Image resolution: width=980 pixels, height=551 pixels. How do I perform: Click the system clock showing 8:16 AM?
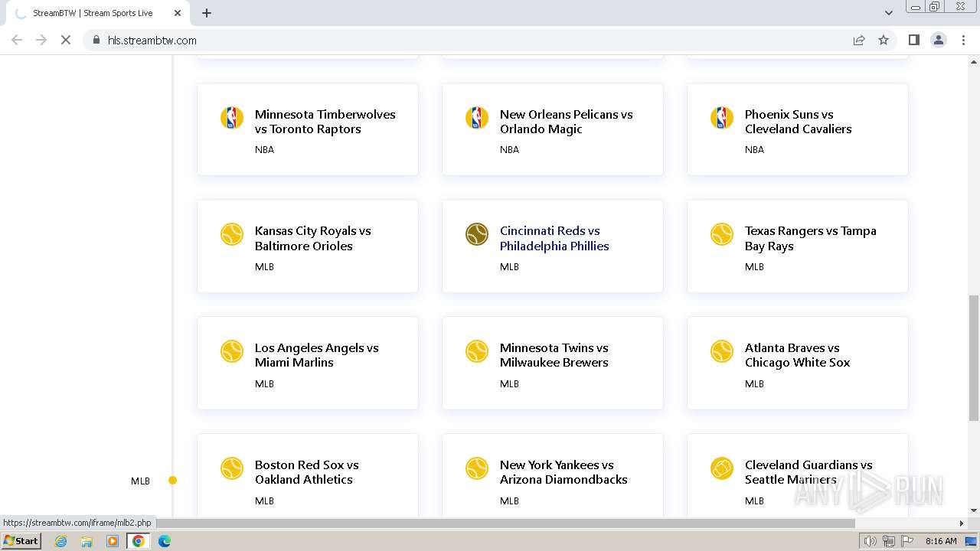(x=941, y=541)
